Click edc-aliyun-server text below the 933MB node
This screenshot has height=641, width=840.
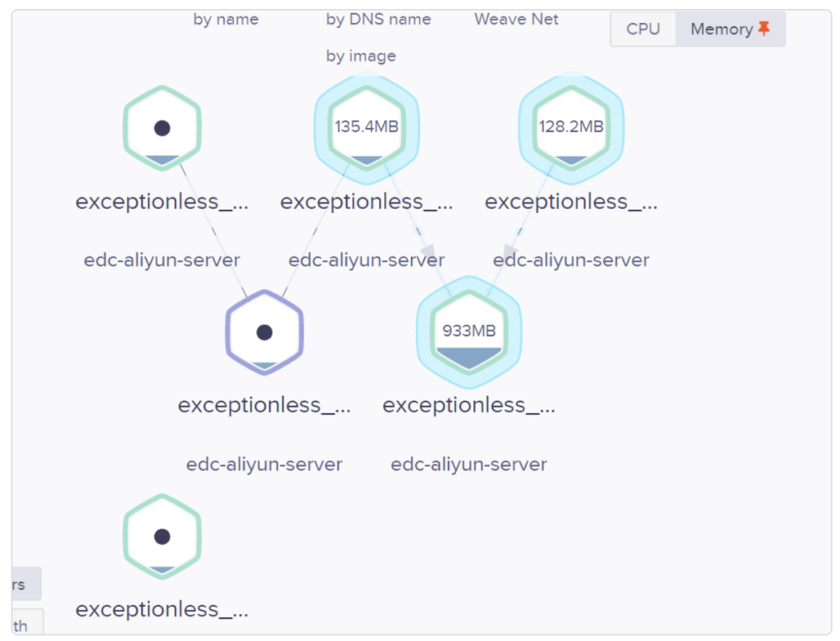pos(468,464)
